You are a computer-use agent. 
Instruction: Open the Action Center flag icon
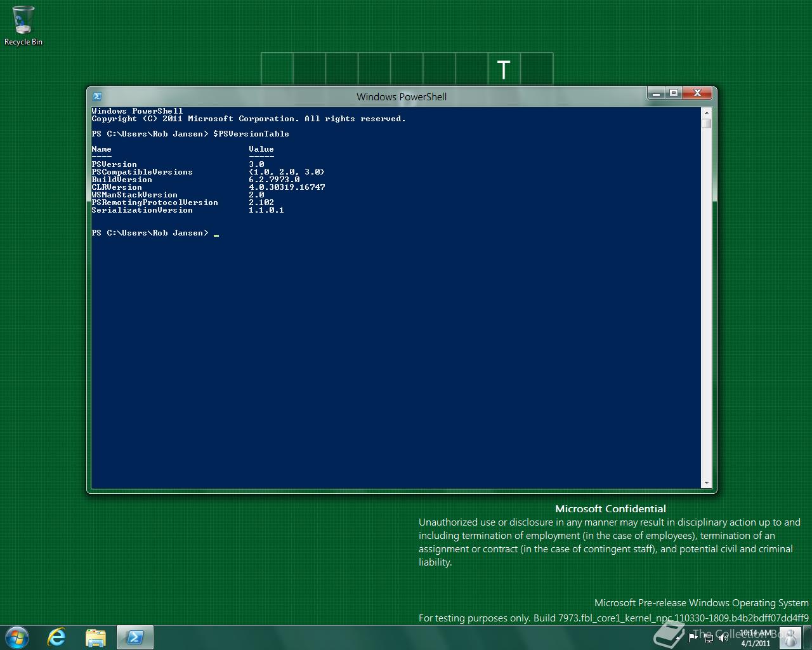coord(693,638)
